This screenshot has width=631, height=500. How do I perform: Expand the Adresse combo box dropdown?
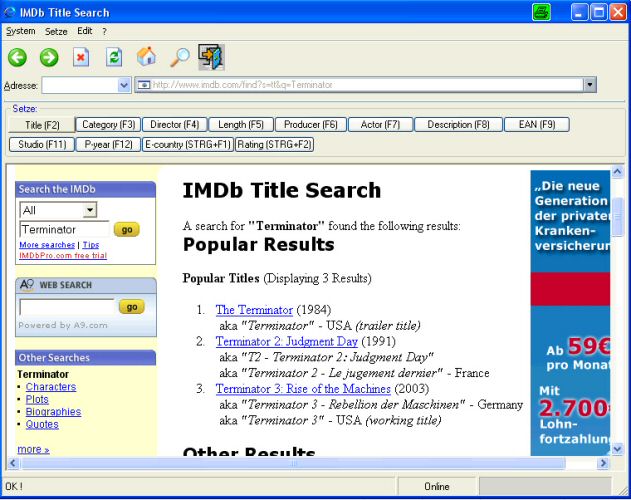124,86
